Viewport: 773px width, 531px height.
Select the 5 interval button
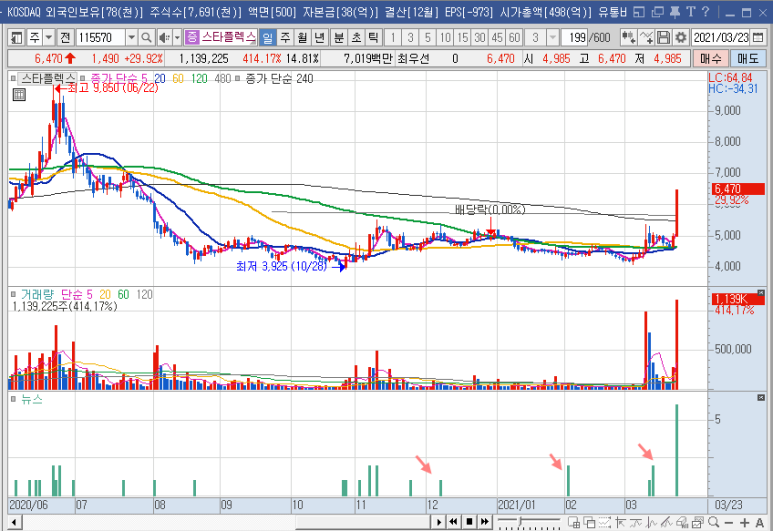[427, 37]
